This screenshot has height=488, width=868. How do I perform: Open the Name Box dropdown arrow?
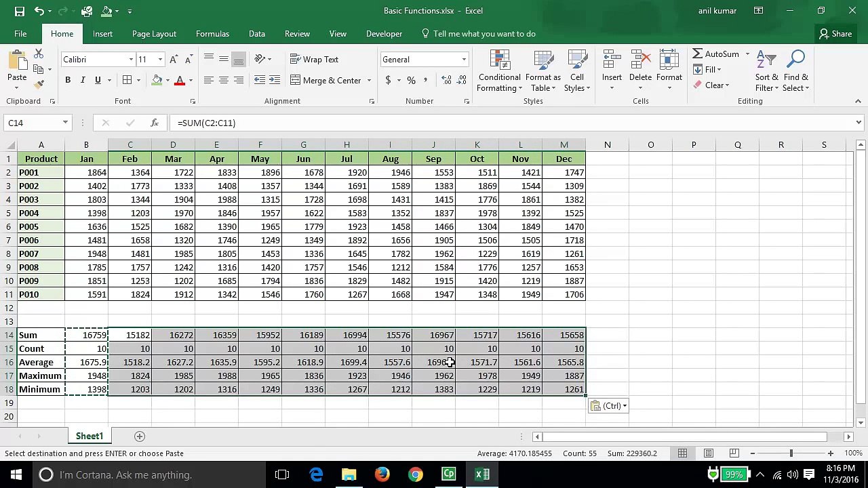65,123
